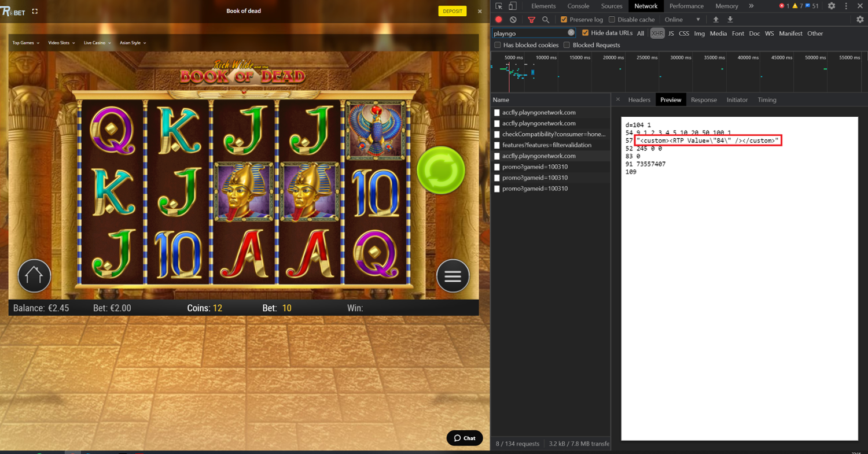Image resolution: width=868 pixels, height=454 pixels.
Task: Expand the Live Casino dropdown
Action: click(x=97, y=43)
